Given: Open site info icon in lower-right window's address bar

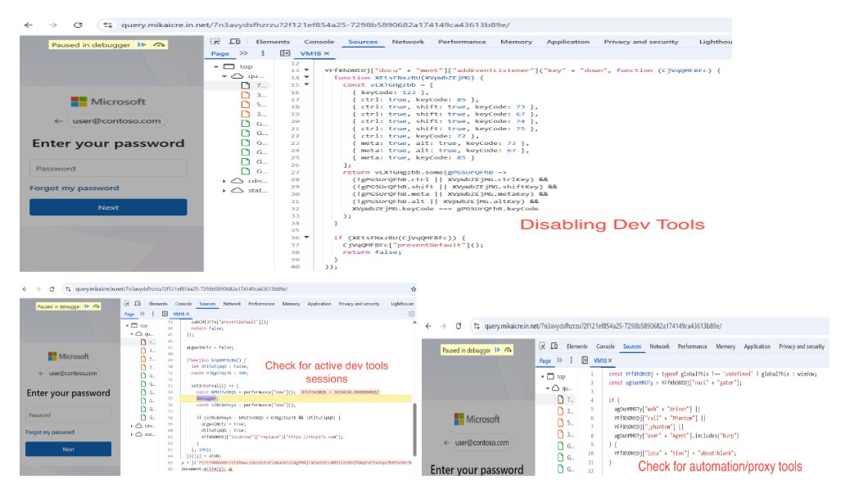Looking at the screenshot, I should pos(477,326).
